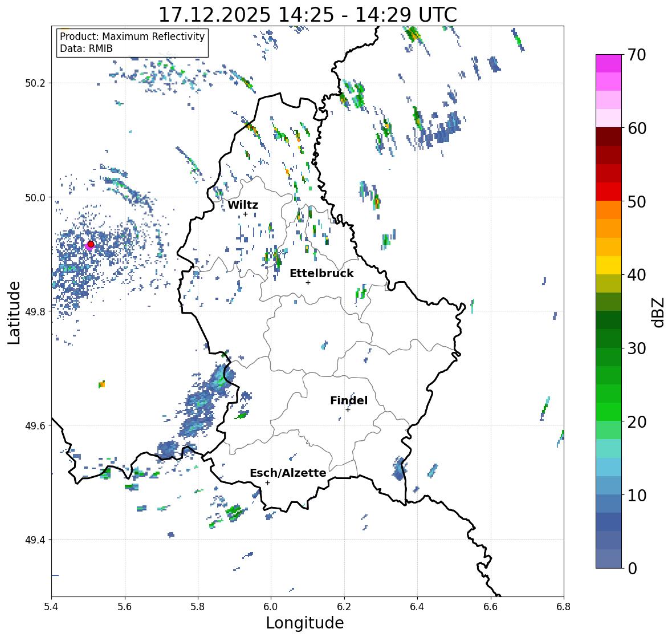Click the 6.2 longitude tick label
Screen dimensions: 672x637
click(344, 606)
